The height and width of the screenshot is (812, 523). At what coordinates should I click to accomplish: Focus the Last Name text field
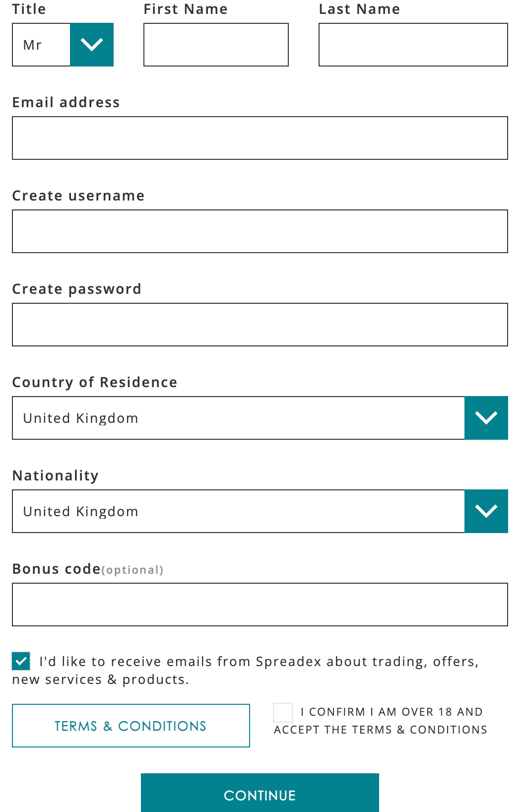[x=413, y=45]
